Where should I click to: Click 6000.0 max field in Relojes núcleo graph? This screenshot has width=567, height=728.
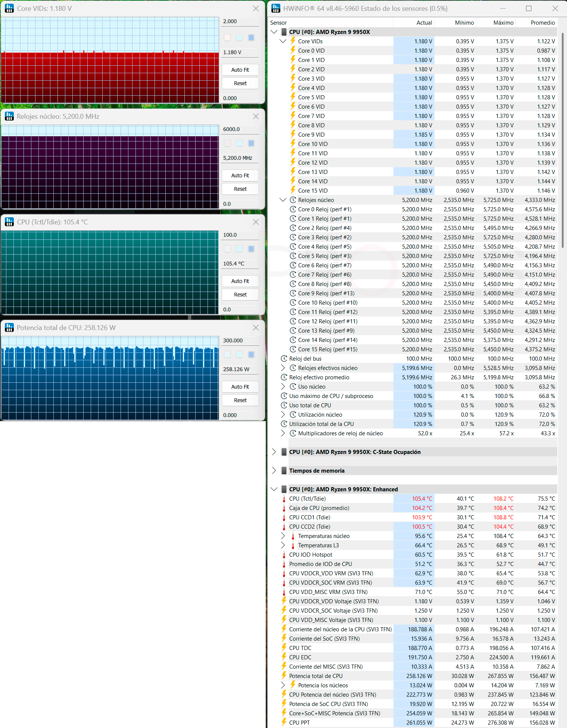point(240,129)
